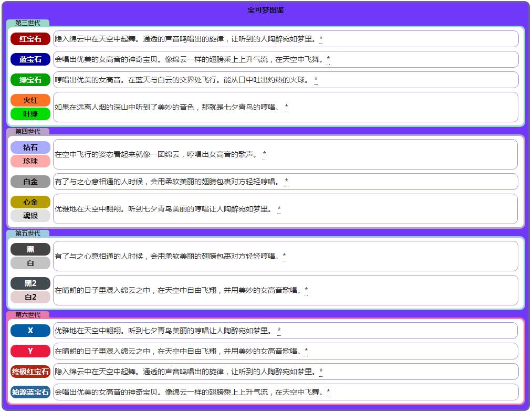Click the 绿宝石 game label
Viewport: 532px width, 413px height.
click(x=30, y=80)
